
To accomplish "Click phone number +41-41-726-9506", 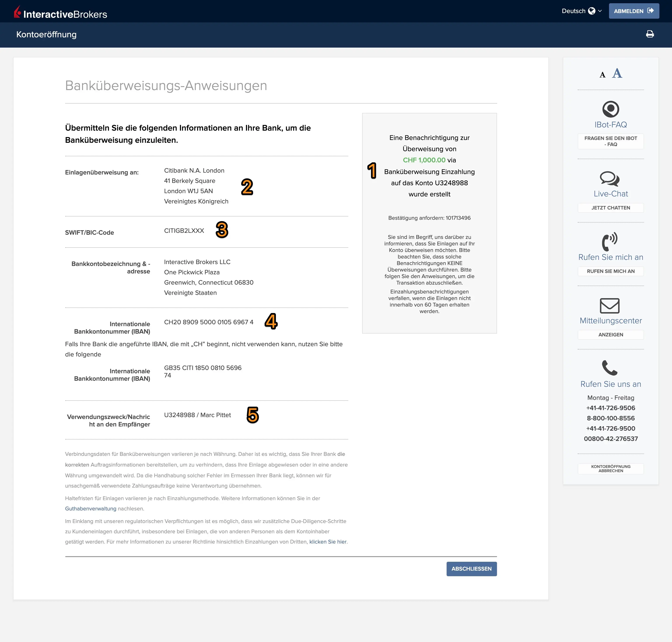I will pyautogui.click(x=610, y=408).
